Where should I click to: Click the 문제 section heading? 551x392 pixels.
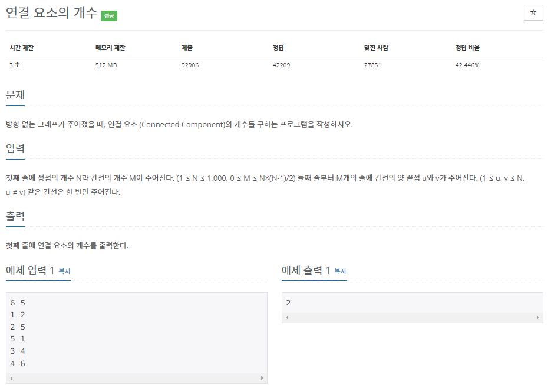coord(15,95)
